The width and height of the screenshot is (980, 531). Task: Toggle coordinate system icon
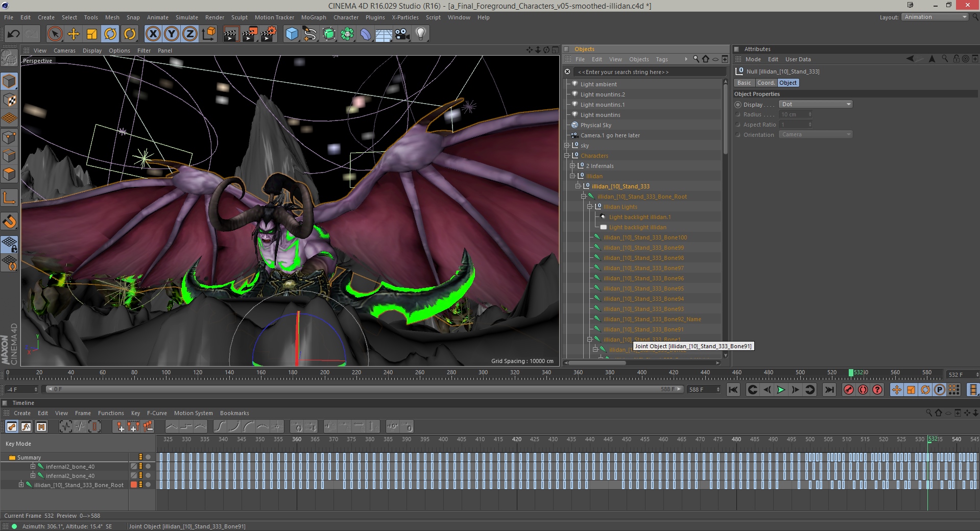pos(208,34)
